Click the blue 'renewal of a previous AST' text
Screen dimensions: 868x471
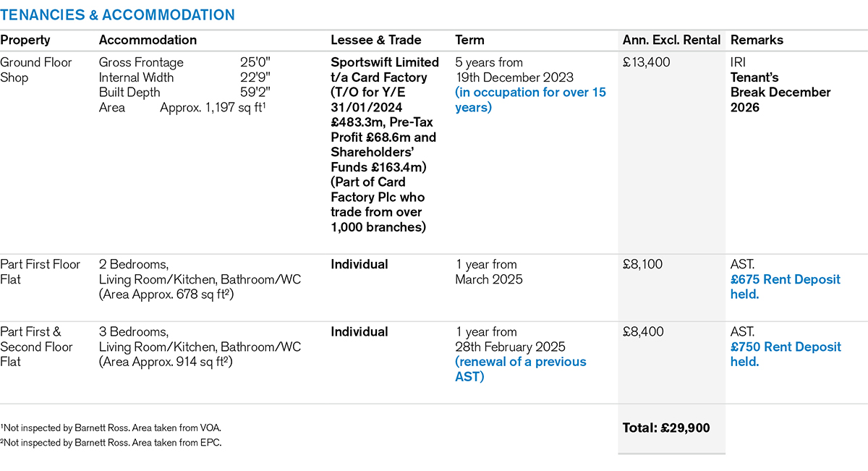tap(520, 369)
